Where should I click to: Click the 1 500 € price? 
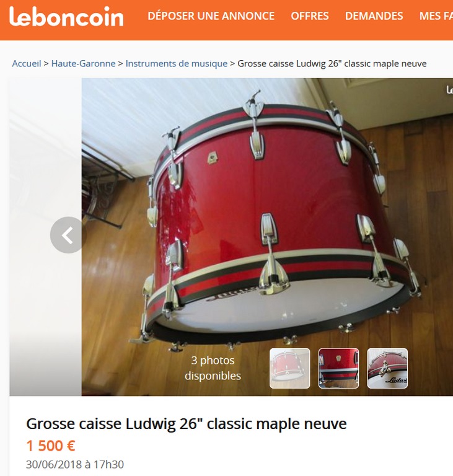(x=51, y=446)
